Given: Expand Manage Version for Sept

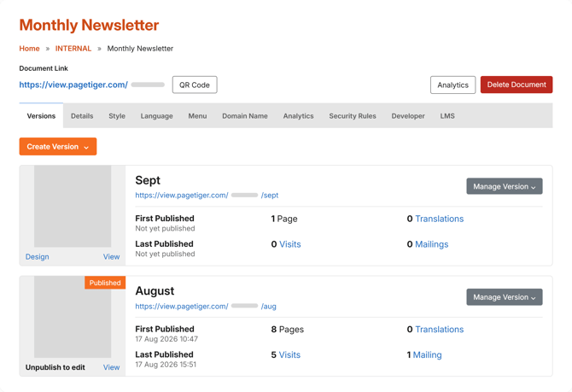Looking at the screenshot, I should [x=505, y=186].
